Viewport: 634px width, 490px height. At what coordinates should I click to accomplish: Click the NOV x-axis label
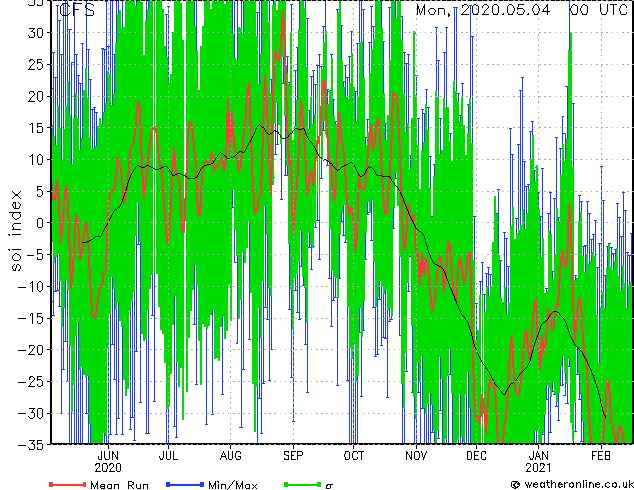[x=416, y=456]
